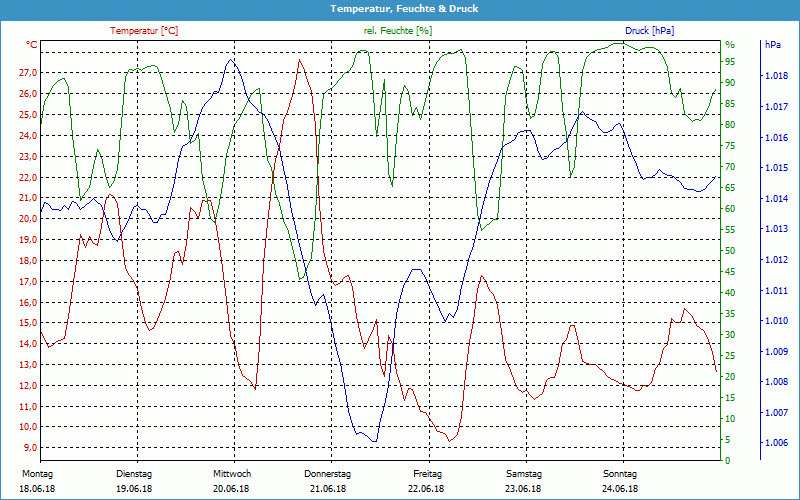Click the chart title Temperatur, Feuchte & Druck
The image size is (800, 500).
pyautogui.click(x=404, y=9)
